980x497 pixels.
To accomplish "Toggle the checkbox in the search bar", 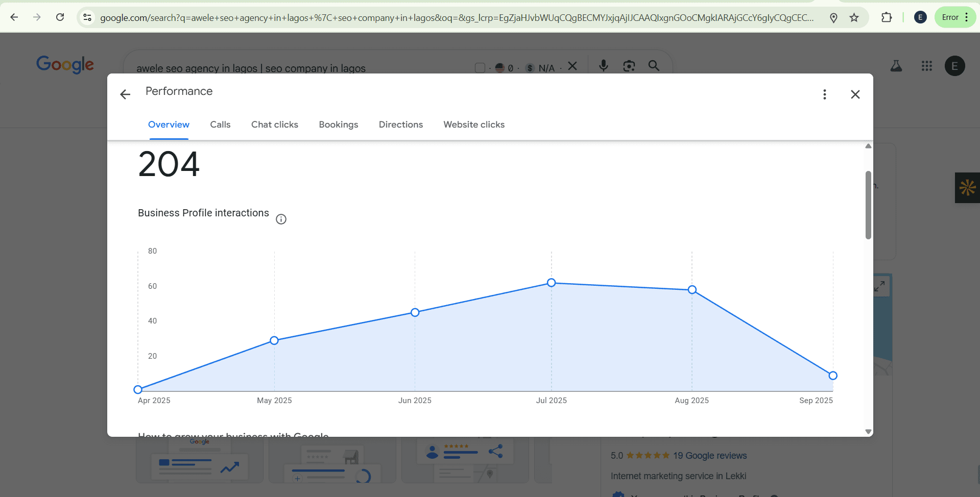I will point(480,68).
